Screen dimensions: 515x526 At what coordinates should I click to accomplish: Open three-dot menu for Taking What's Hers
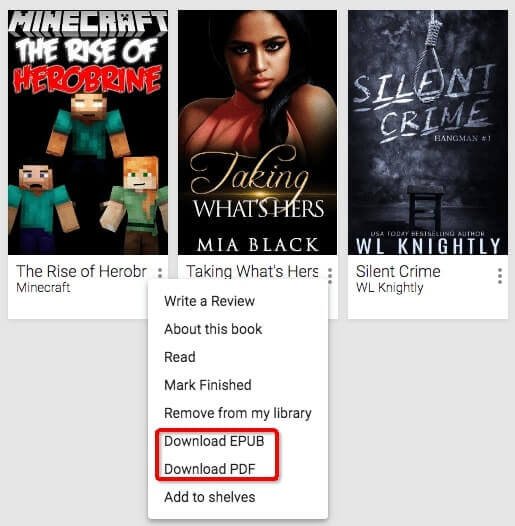point(330,275)
